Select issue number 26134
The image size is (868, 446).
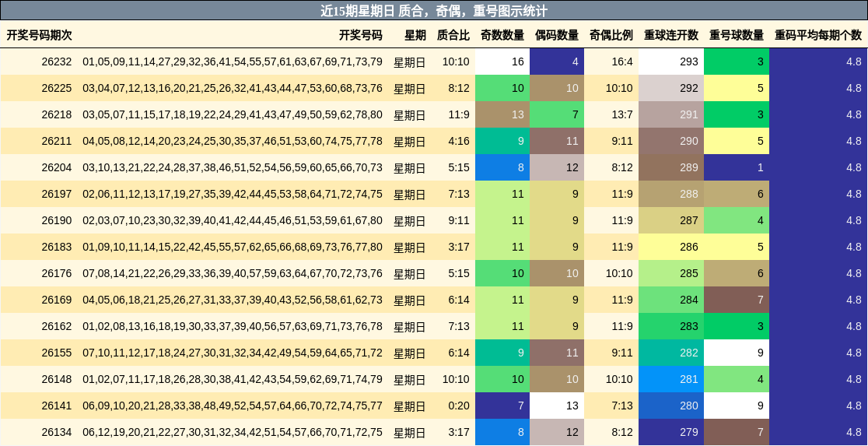click(57, 432)
